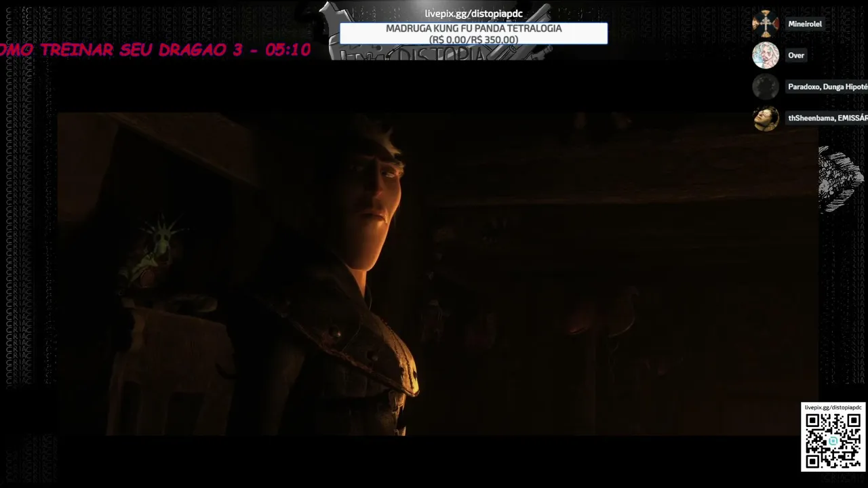868x488 pixels.
Task: Select the "(R$ 0.00/R$ 350.00)" donation amount
Action: 473,40
